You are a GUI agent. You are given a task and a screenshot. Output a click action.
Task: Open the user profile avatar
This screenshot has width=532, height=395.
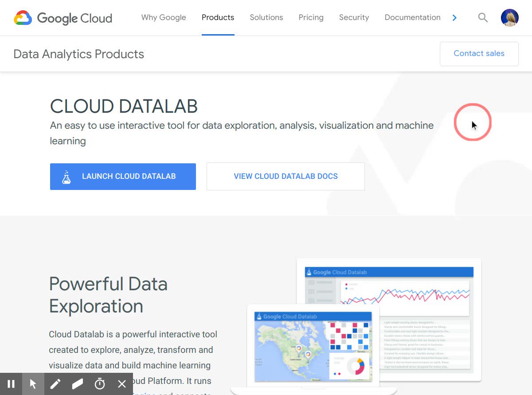tap(510, 18)
